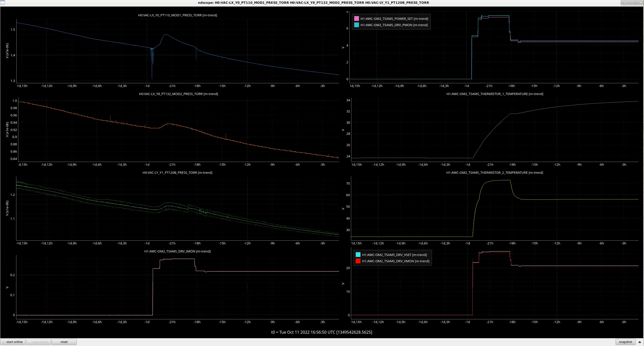
Task: Click the red DRV_VMON legend swatch
Action: [358, 261]
